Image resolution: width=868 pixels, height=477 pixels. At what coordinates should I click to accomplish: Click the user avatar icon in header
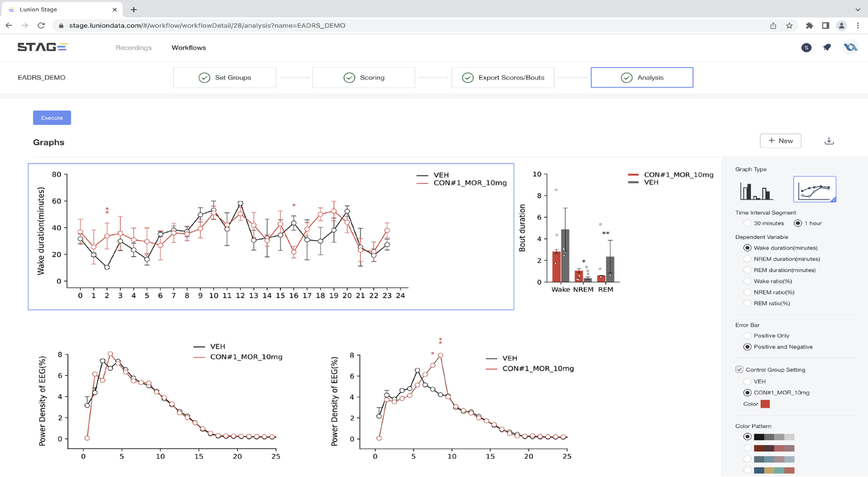point(850,48)
